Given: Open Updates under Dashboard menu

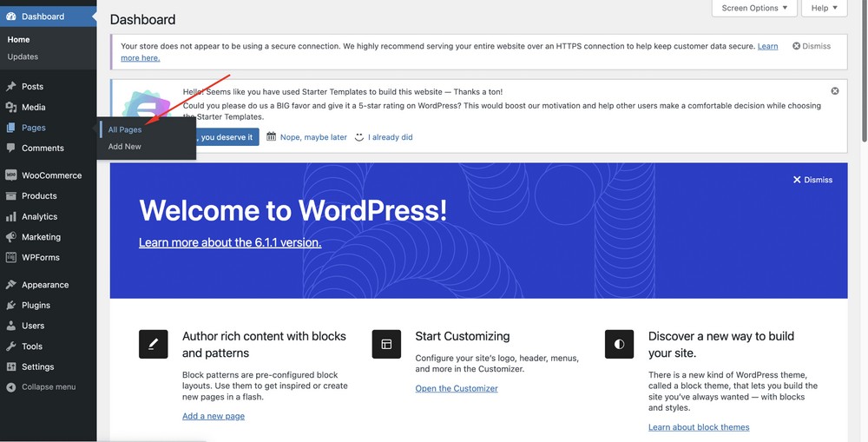Looking at the screenshot, I should click(23, 57).
